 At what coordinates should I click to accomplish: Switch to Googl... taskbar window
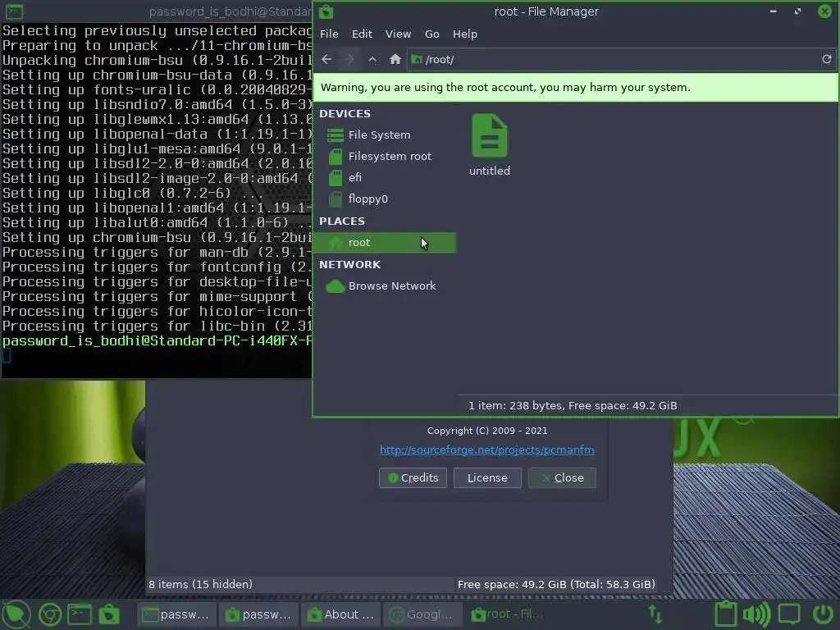[422, 614]
